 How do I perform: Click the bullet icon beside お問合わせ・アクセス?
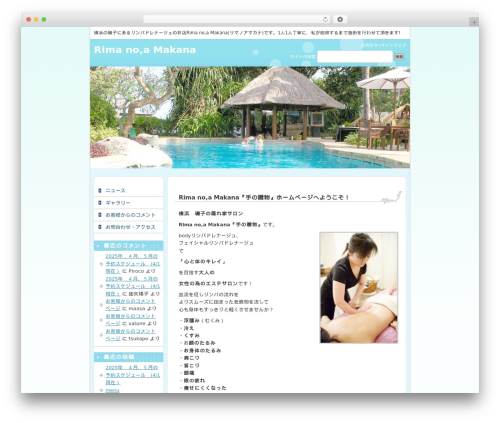(x=100, y=227)
